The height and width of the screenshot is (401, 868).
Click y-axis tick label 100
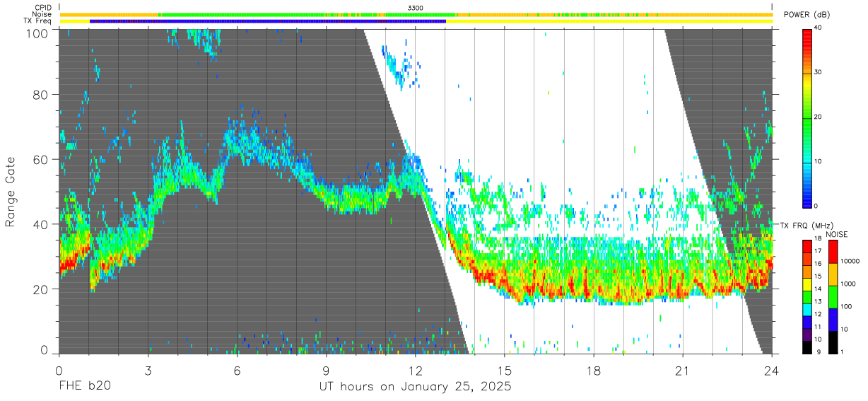click(38, 33)
